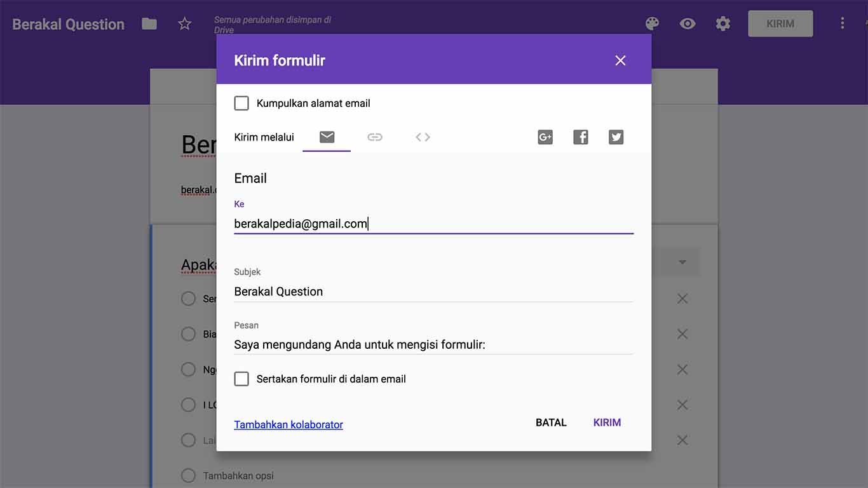
Task: Select the first answer option radio button
Action: point(188,299)
